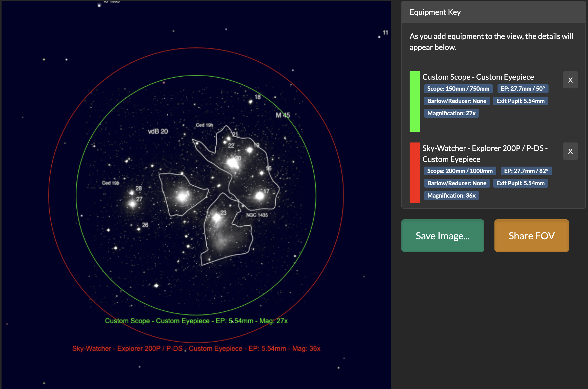
Task: Click the Magnification: 27x badge
Action: pyautogui.click(x=451, y=113)
